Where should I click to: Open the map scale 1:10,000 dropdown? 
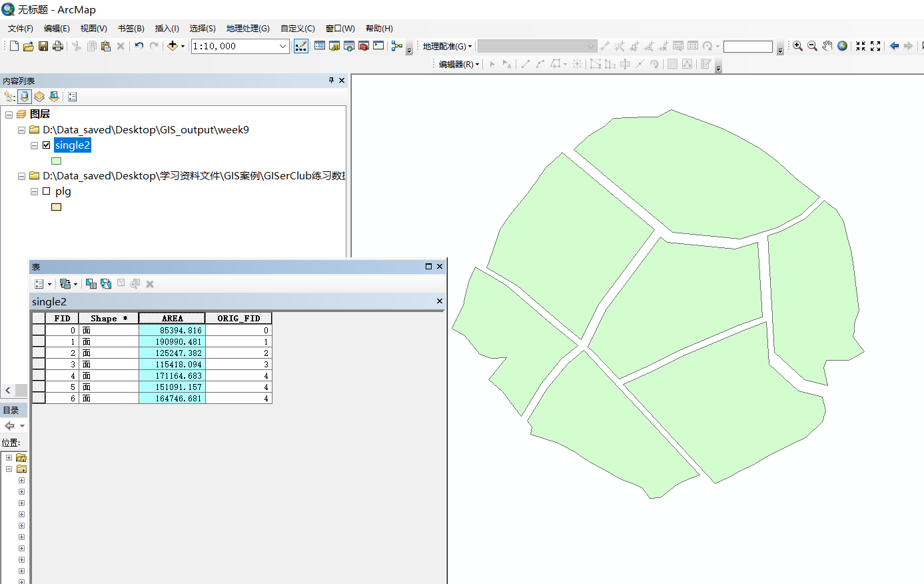(282, 46)
